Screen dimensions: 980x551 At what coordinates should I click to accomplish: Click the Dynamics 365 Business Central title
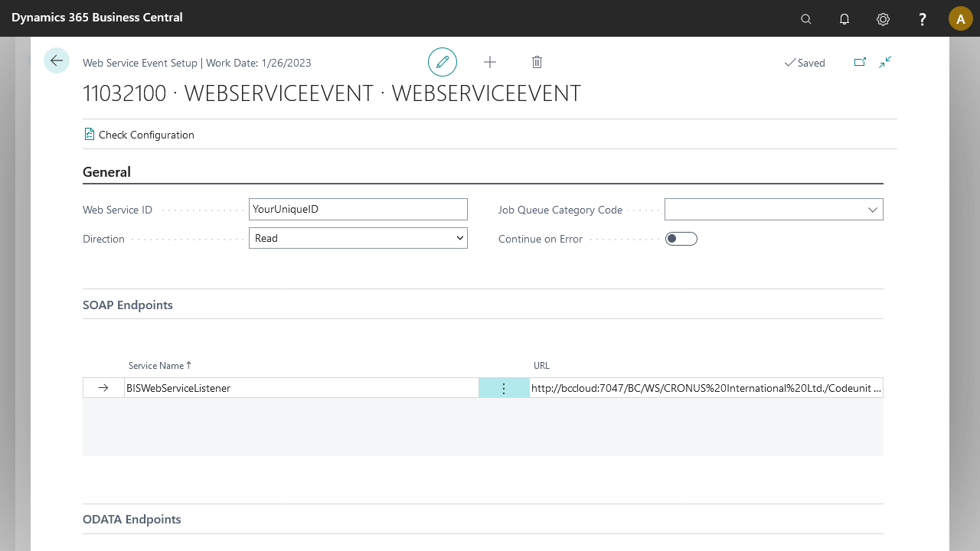tap(97, 17)
